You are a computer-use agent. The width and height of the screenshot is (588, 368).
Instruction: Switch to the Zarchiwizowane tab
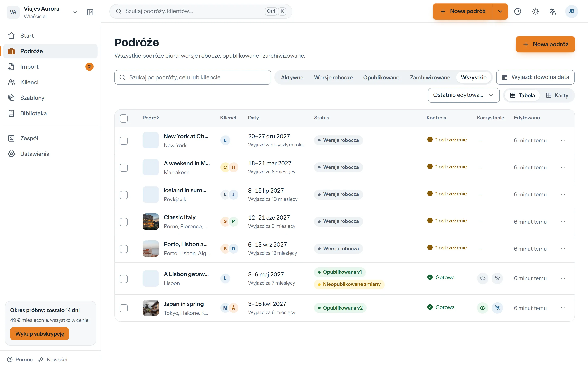(430, 77)
